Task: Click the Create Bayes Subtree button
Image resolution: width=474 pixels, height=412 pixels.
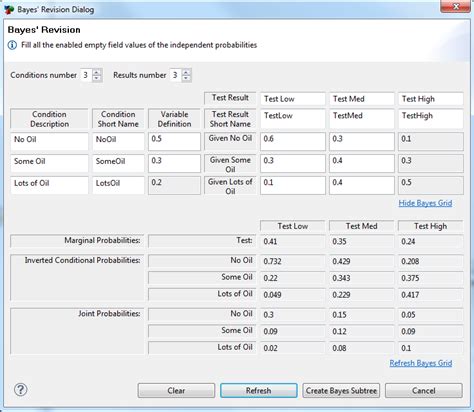Action: pos(341,390)
